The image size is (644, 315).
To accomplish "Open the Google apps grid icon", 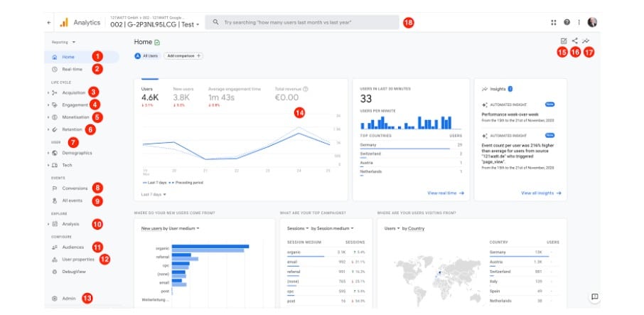I will pyautogui.click(x=554, y=23).
